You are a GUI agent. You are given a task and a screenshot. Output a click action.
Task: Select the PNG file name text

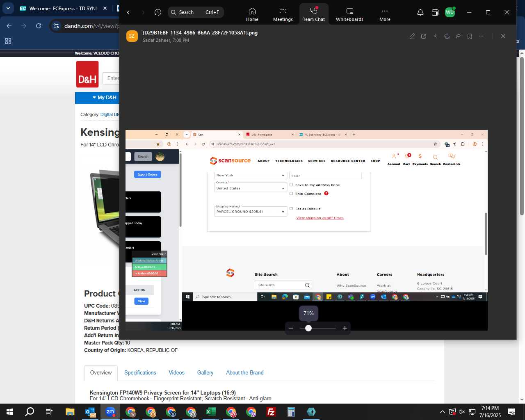(200, 33)
